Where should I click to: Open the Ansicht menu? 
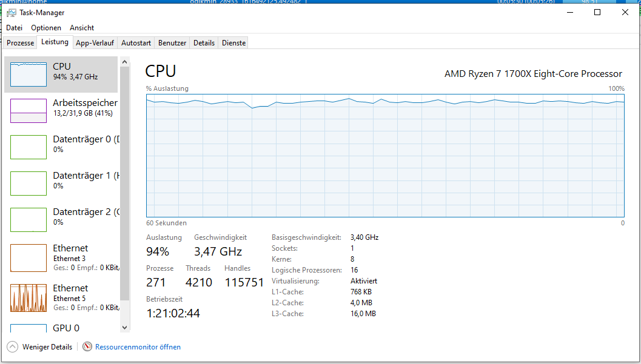coord(82,28)
